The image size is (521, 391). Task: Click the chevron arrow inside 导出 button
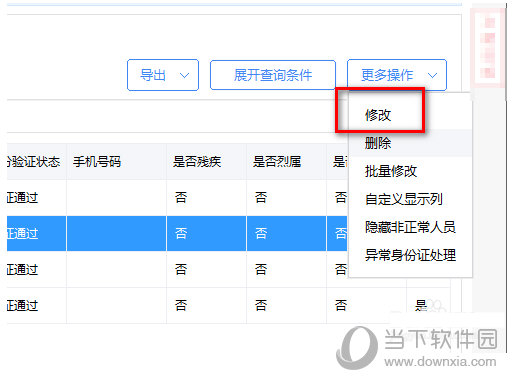click(184, 75)
